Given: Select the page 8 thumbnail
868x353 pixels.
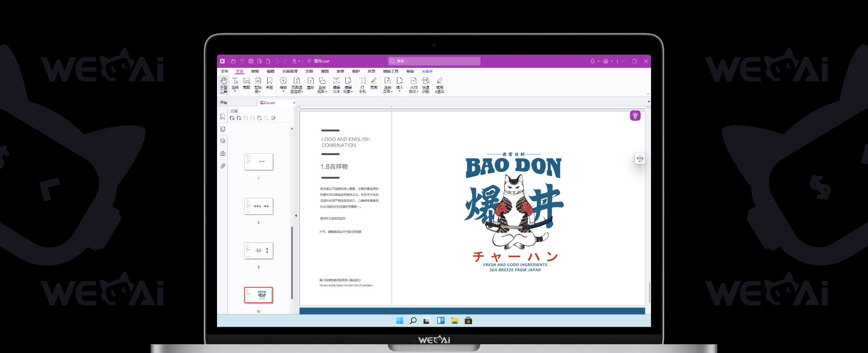Looking at the screenshot, I should coord(259,206).
